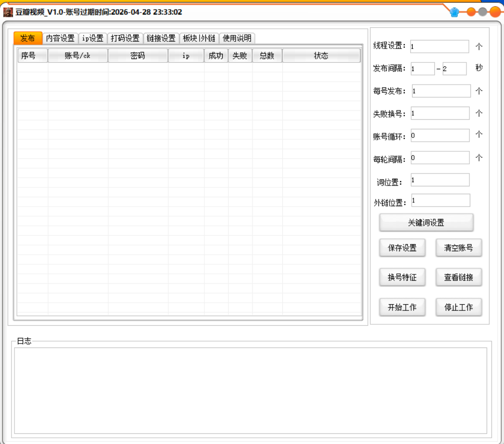Image resolution: width=504 pixels, height=444 pixels.
Task: Focus the 每轮间隔 input field
Action: coord(440,158)
